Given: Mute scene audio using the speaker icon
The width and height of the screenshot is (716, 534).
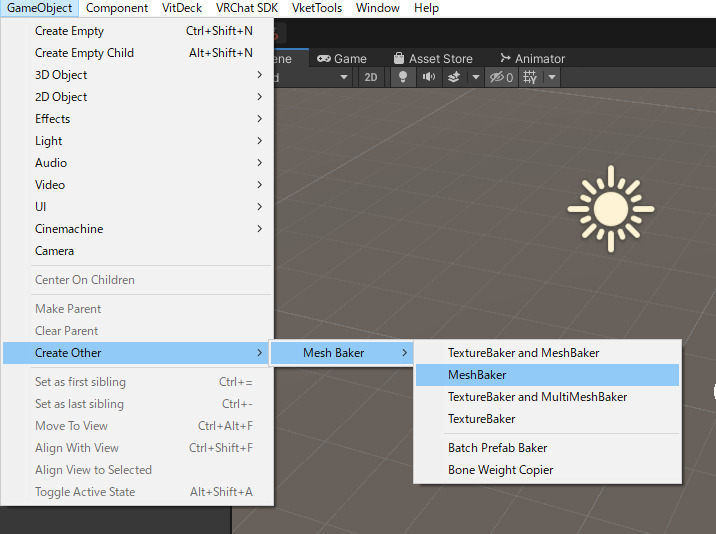Looking at the screenshot, I should click(429, 77).
